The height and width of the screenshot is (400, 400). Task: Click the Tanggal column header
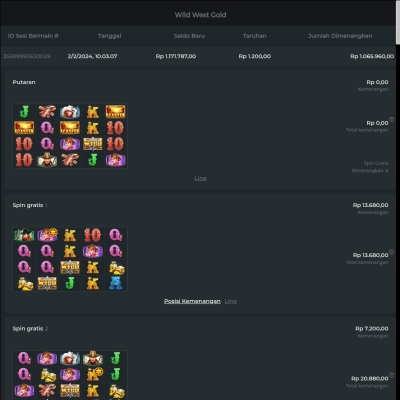tap(110, 36)
